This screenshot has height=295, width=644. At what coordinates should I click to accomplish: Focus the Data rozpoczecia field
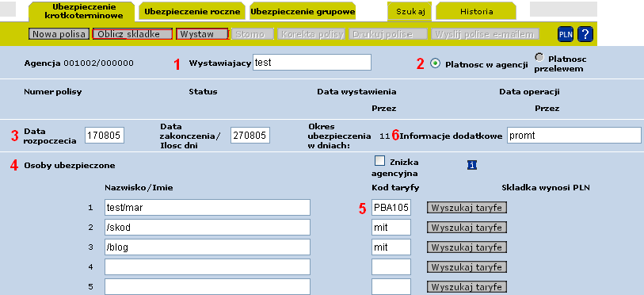coord(105,136)
